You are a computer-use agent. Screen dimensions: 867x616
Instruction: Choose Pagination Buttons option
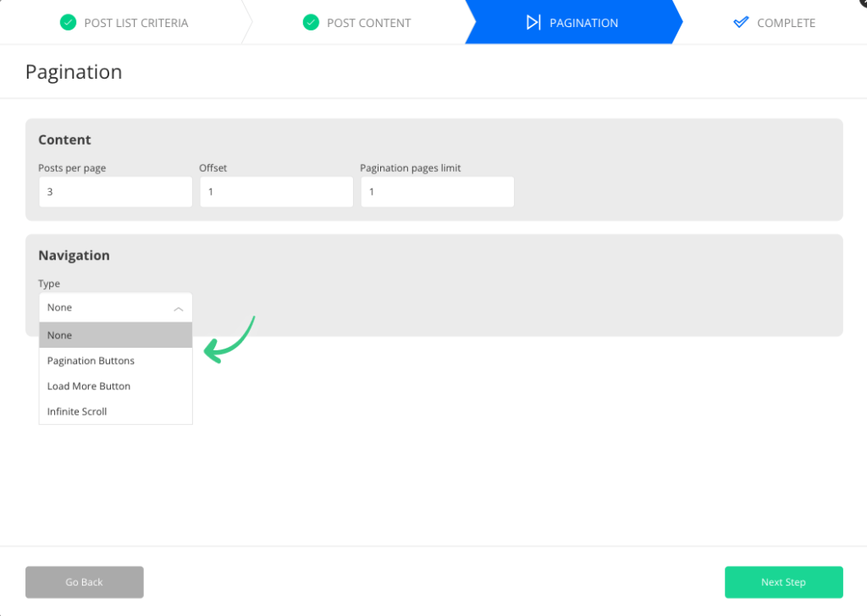[x=115, y=360]
